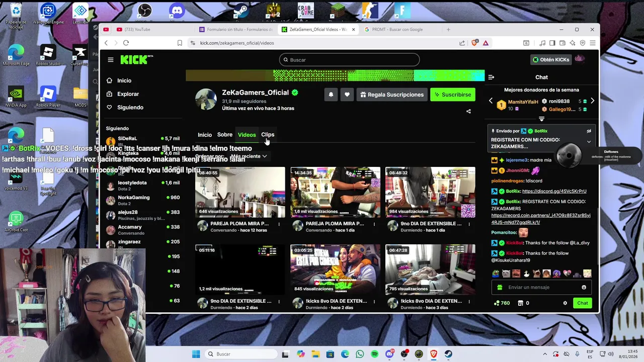Image resolution: width=644 pixels, height=362 pixels.
Task: Select the Videos tab
Action: 247,135
